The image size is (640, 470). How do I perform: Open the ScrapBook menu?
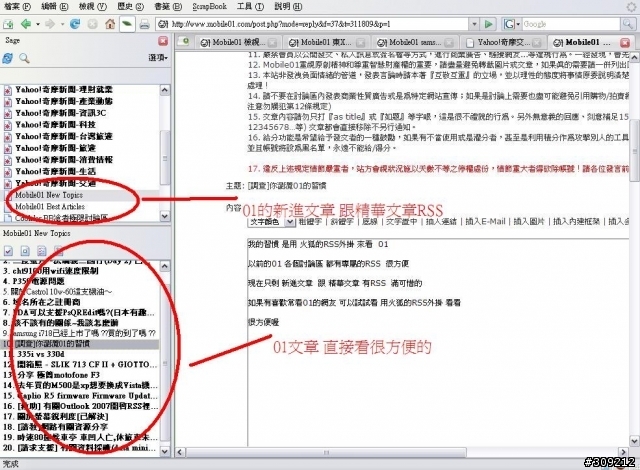click(209, 7)
